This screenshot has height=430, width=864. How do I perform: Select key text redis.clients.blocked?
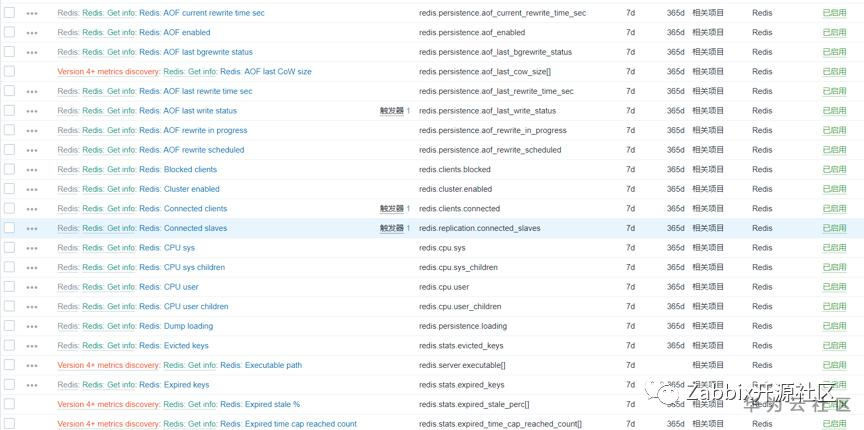tap(455, 169)
